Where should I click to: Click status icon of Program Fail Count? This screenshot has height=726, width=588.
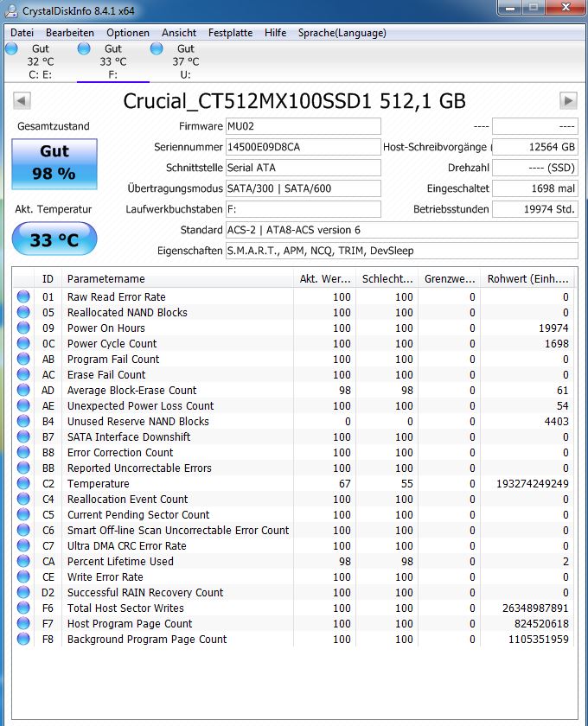(x=23, y=359)
